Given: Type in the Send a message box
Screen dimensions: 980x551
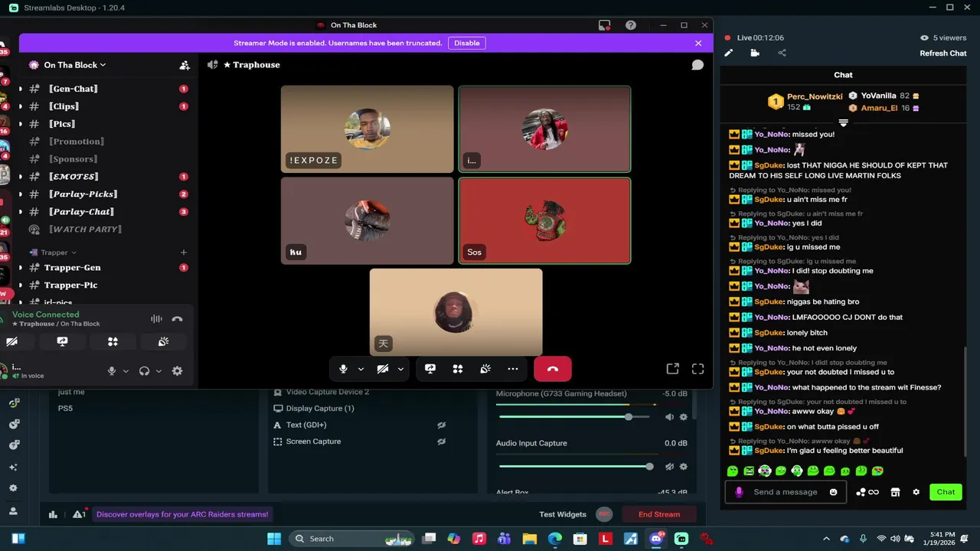Looking at the screenshot, I should (786, 492).
